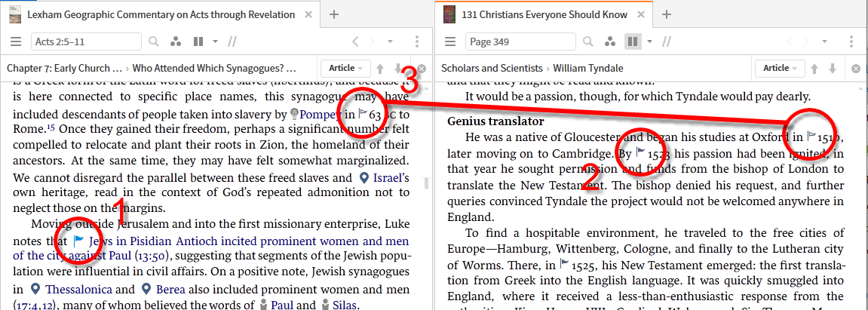Click the timeline flag icon before 1525
Image resolution: width=868 pixels, height=310 pixels.
tap(564, 263)
